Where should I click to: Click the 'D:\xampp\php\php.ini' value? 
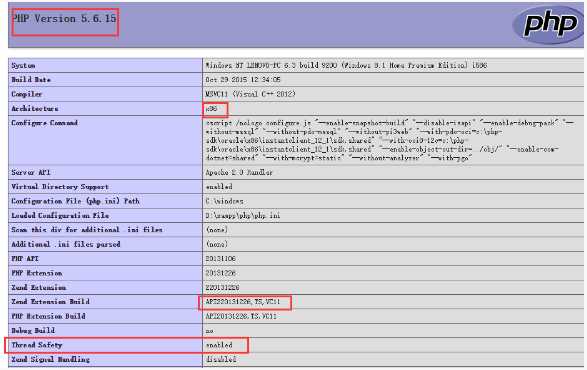243,216
